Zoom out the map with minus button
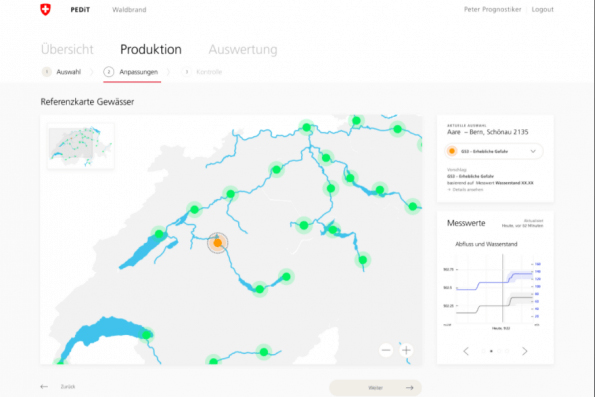The image size is (595, 397). point(386,350)
